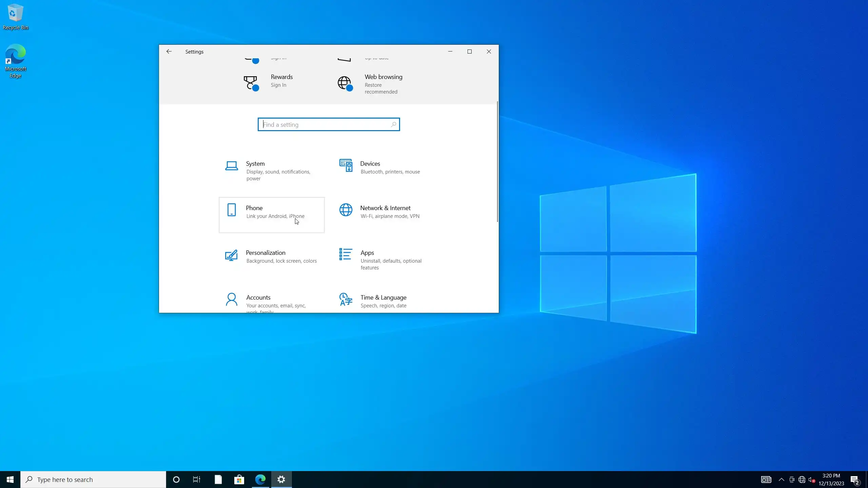Click the Accounts person icon
The height and width of the screenshot is (488, 868).
[232, 299]
